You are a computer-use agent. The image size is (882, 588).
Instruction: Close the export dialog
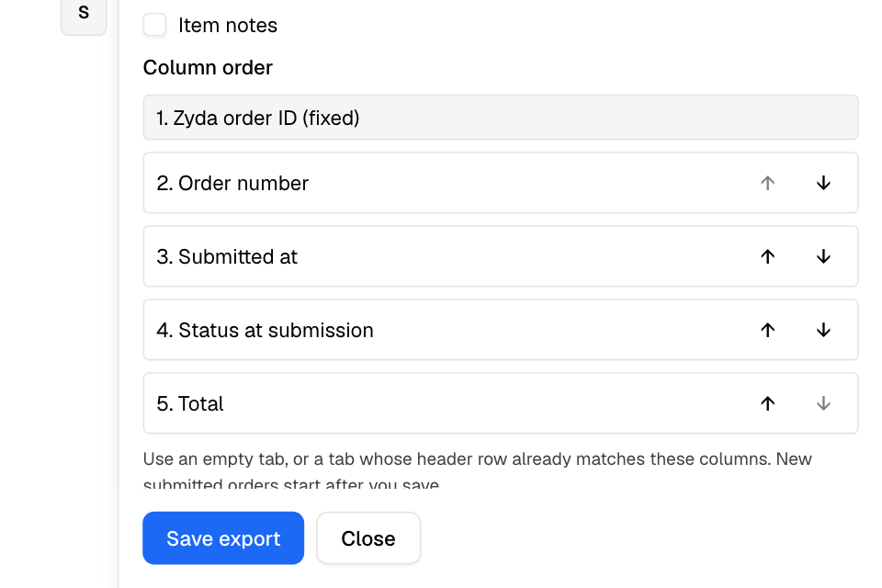[368, 537]
